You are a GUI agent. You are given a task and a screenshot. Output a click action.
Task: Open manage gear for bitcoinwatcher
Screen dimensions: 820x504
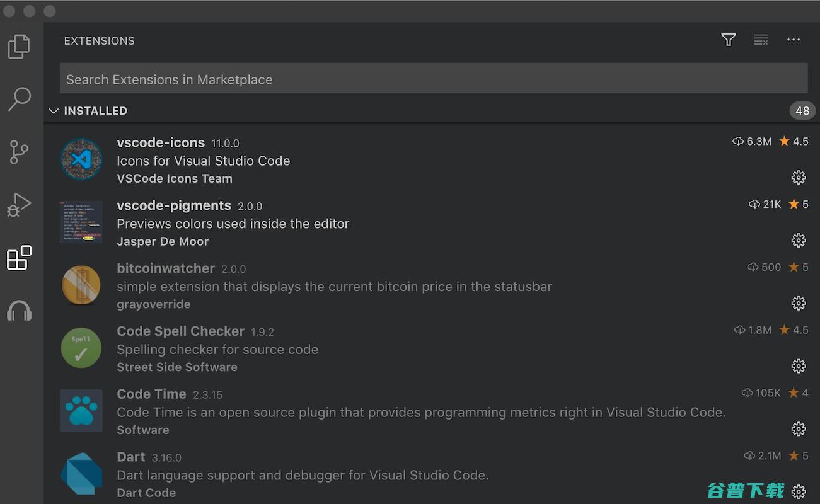click(x=799, y=303)
